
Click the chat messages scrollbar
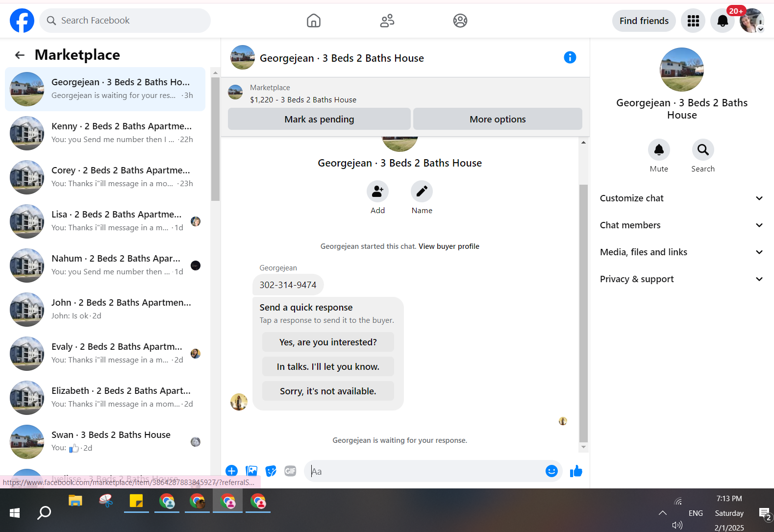[x=583, y=314]
